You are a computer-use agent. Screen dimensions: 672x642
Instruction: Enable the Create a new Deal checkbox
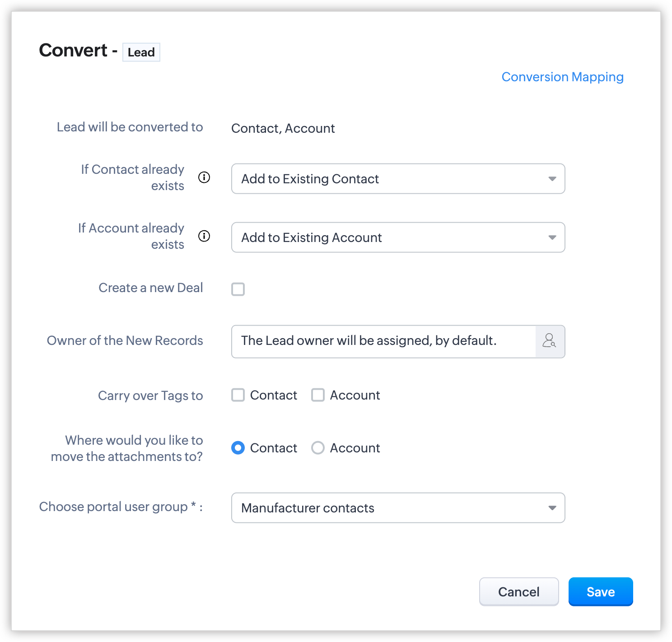click(x=238, y=289)
